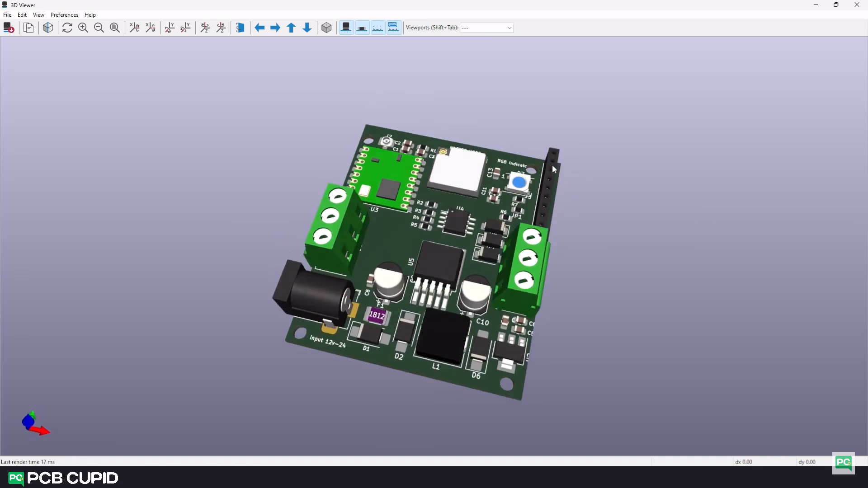
Task: Pan the board up with blue arrow
Action: tap(291, 28)
